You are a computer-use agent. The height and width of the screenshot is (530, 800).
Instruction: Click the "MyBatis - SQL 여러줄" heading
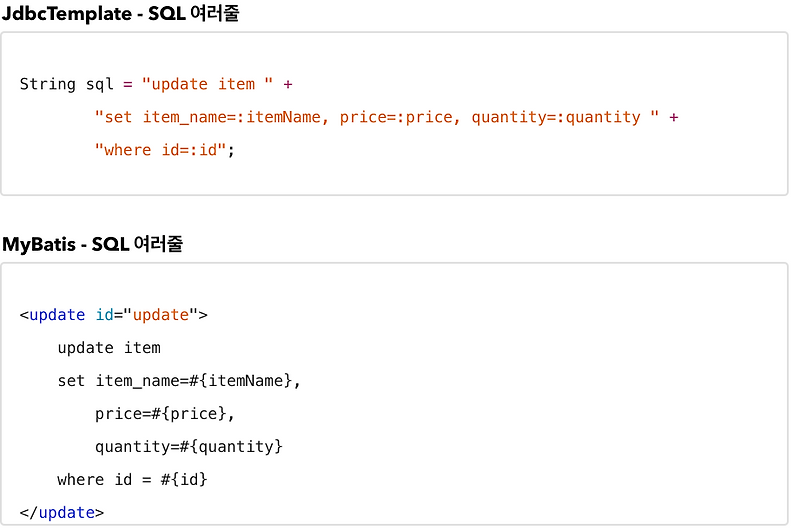pyautogui.click(x=92, y=244)
